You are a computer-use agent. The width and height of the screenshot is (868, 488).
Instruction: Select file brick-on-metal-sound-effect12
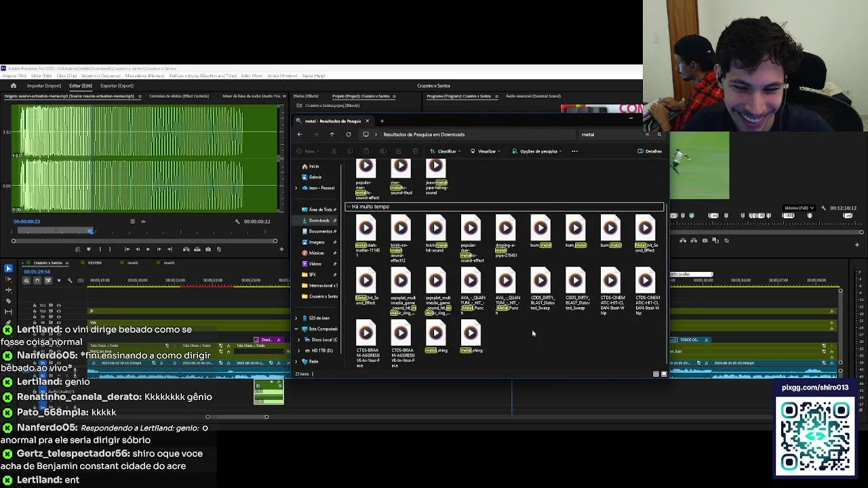(x=400, y=240)
